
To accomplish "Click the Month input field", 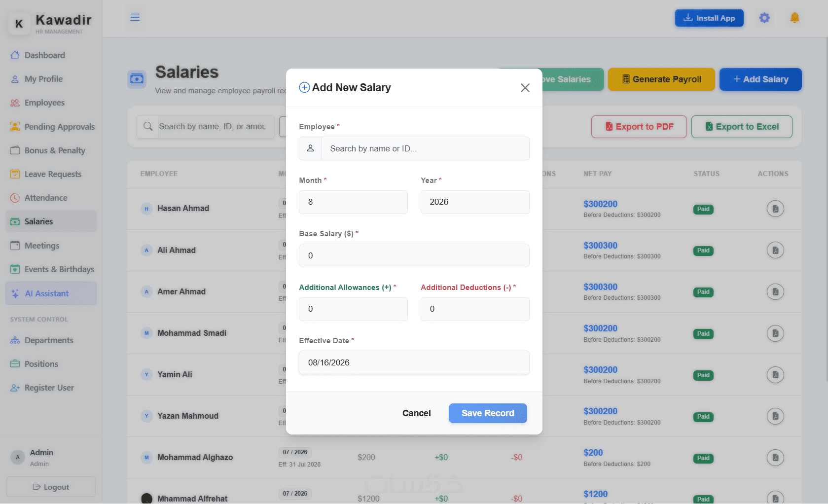I will coord(353,202).
